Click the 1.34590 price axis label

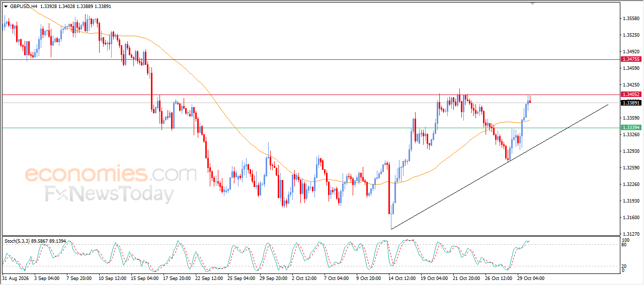point(631,68)
